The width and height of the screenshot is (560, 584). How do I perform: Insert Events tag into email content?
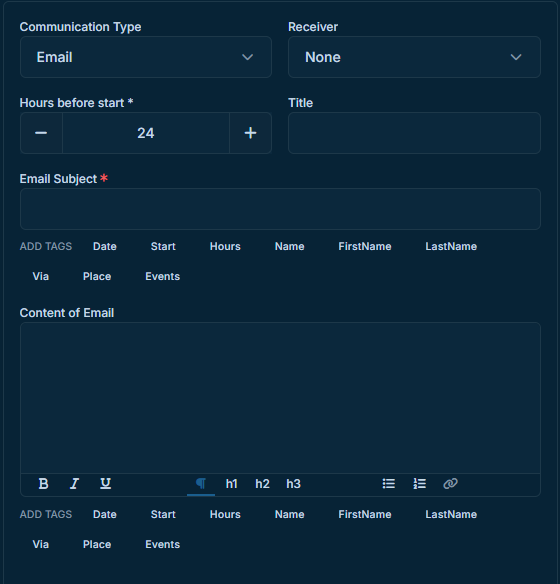[162, 545]
